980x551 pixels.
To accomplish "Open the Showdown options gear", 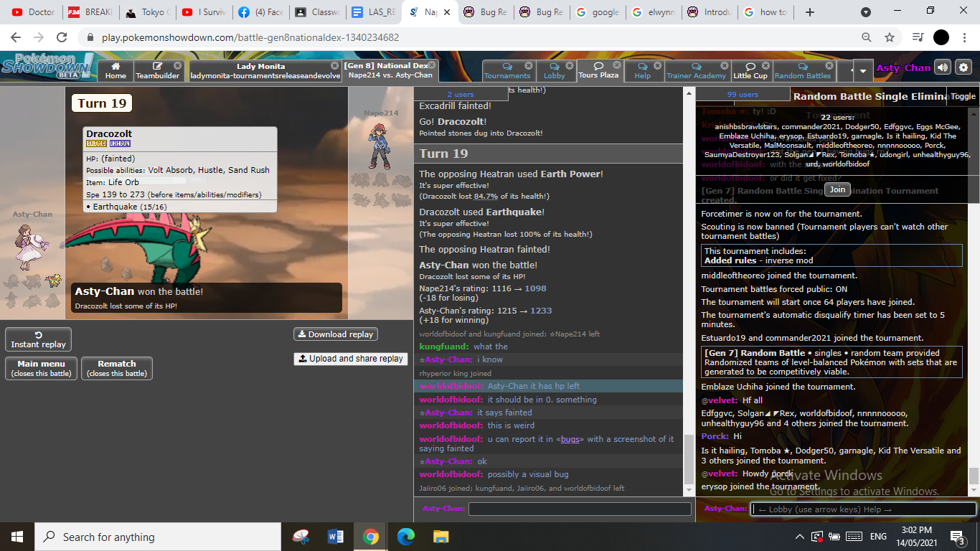I will coord(963,67).
